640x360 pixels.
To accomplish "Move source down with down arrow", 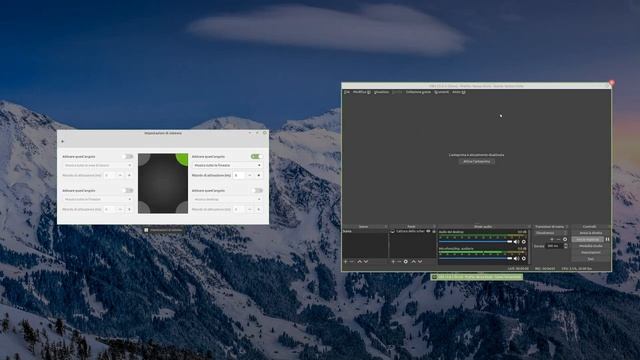I will click(x=420, y=262).
